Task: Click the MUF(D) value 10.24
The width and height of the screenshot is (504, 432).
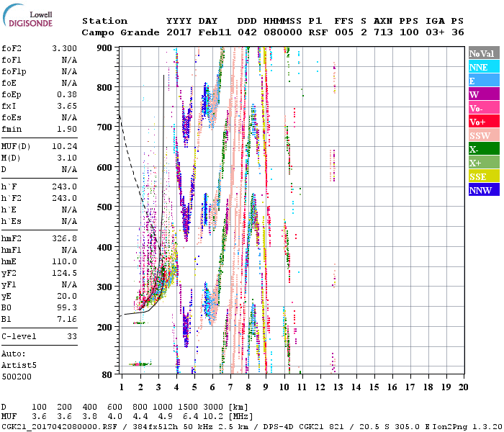Action: (x=63, y=146)
